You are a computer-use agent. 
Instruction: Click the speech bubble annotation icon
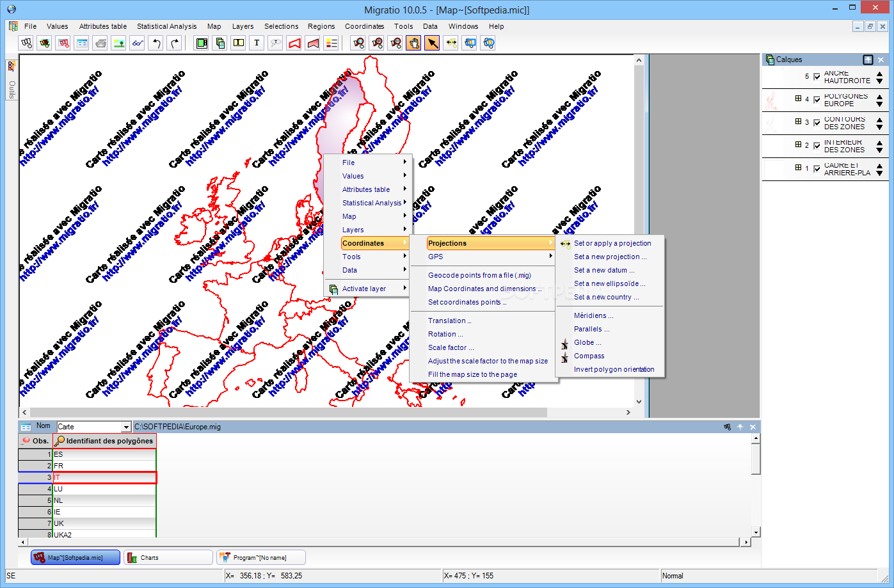coord(275,43)
